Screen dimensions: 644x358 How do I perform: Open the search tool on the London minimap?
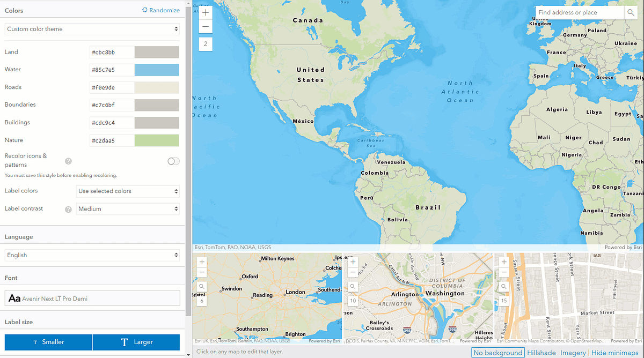tap(201, 286)
